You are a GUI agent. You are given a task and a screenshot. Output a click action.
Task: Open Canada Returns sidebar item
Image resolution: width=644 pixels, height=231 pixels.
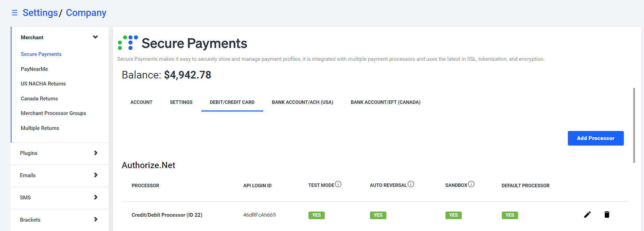(39, 99)
